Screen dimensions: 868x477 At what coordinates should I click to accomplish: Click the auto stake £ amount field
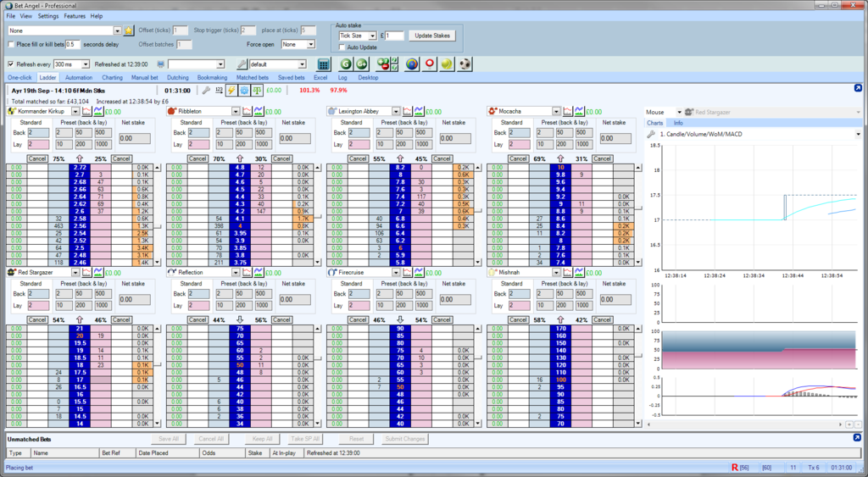click(395, 36)
